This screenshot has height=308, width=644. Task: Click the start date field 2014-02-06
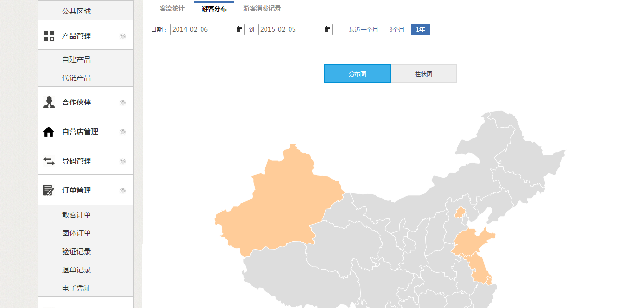[x=203, y=29]
